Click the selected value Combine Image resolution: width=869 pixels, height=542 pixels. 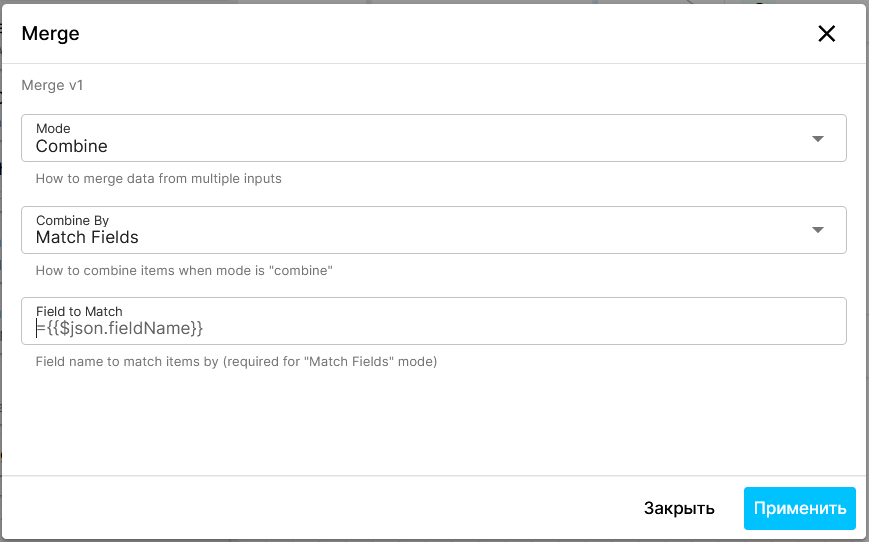71,146
